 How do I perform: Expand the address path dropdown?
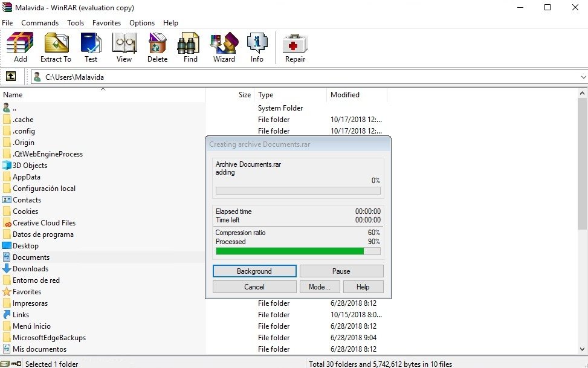click(x=583, y=77)
